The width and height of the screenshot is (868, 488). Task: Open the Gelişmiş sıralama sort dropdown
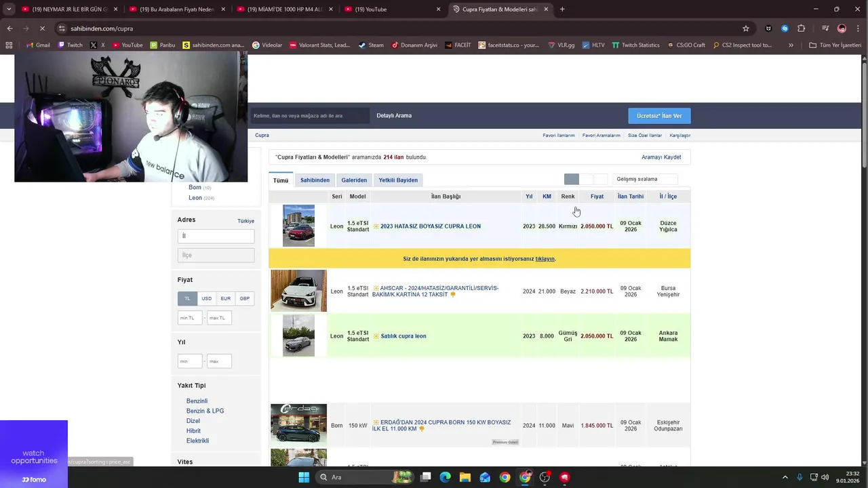(x=645, y=179)
